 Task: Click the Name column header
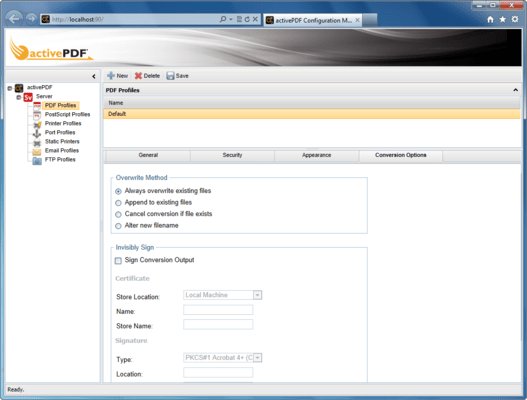pos(312,103)
